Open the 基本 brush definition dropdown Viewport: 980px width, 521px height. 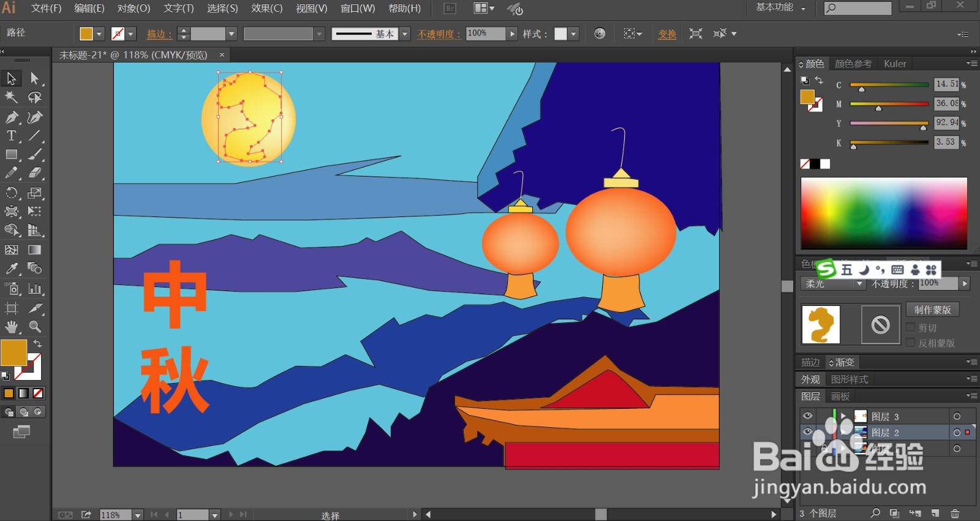405,34
